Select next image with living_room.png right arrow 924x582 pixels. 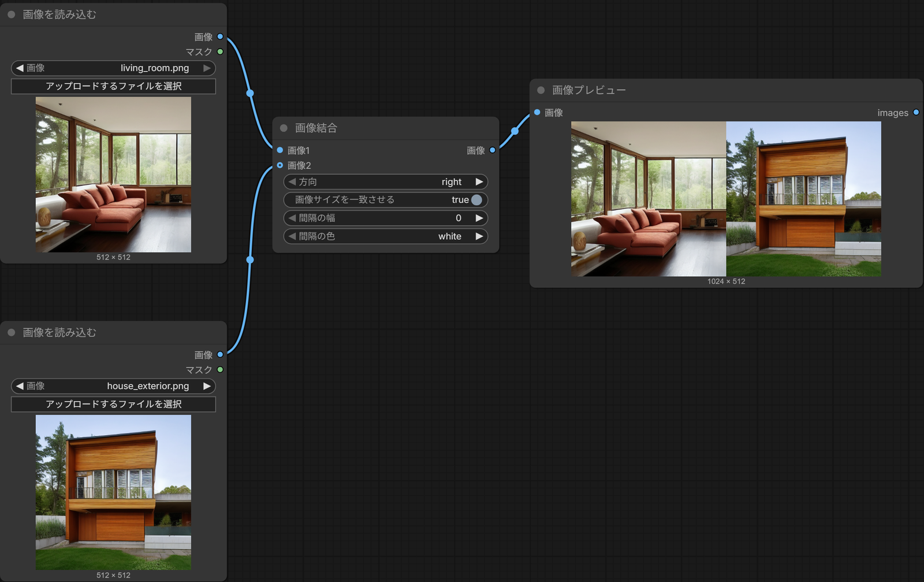point(207,68)
